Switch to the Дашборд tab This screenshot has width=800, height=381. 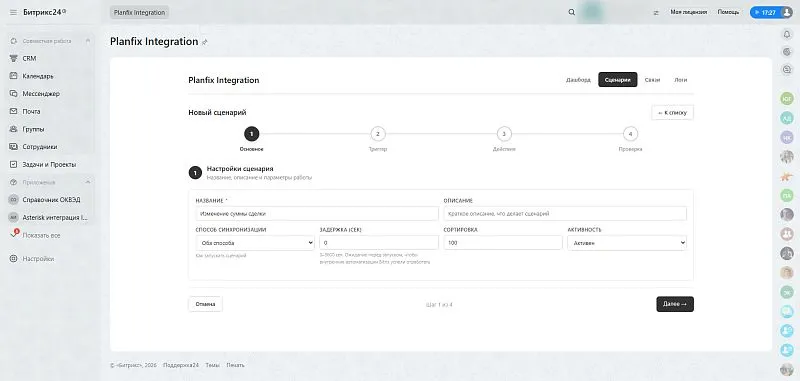(x=579, y=80)
